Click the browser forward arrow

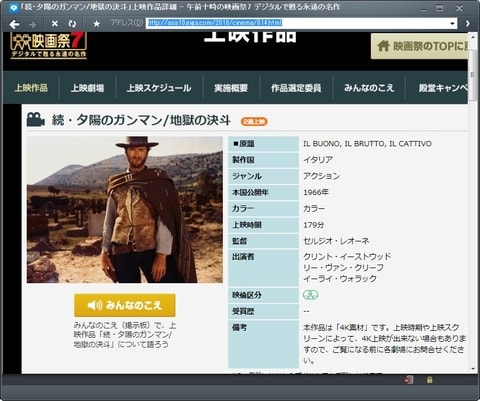(x=32, y=24)
